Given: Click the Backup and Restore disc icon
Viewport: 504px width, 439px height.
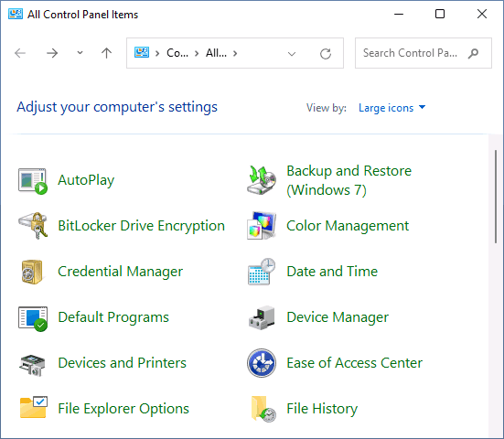Looking at the screenshot, I should click(x=262, y=180).
